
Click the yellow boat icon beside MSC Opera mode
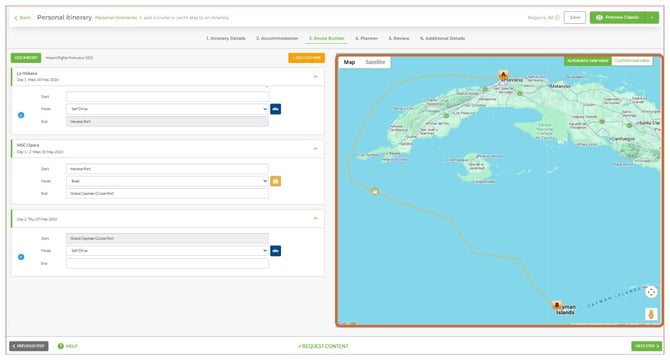coord(276,181)
